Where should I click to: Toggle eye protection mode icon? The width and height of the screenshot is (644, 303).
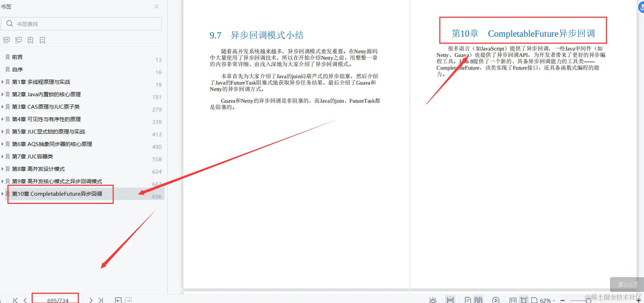(433, 300)
